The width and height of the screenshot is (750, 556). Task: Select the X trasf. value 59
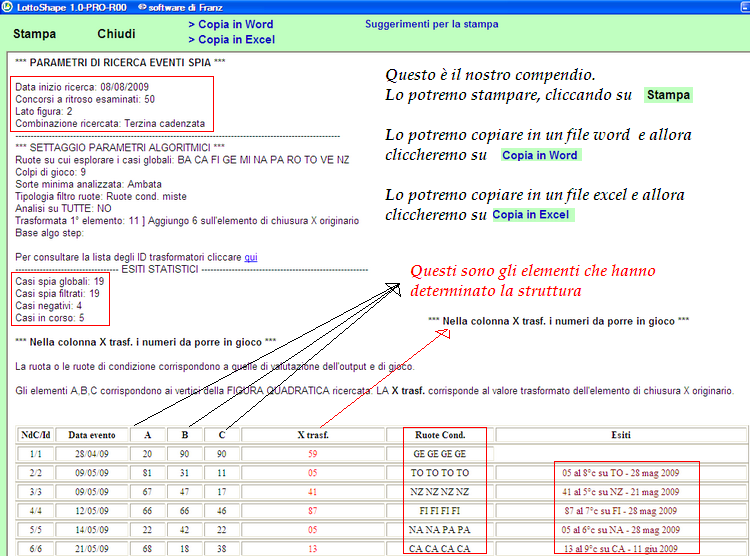pos(313,454)
